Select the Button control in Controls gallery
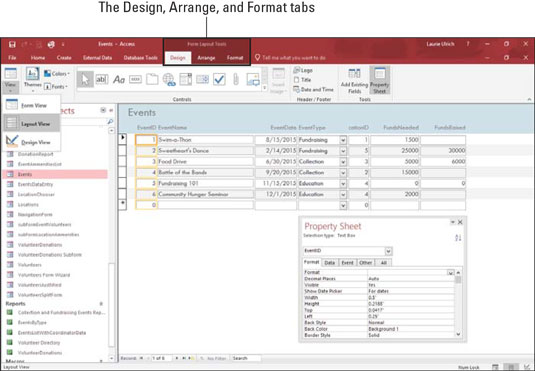The image size is (535, 371). point(135,80)
